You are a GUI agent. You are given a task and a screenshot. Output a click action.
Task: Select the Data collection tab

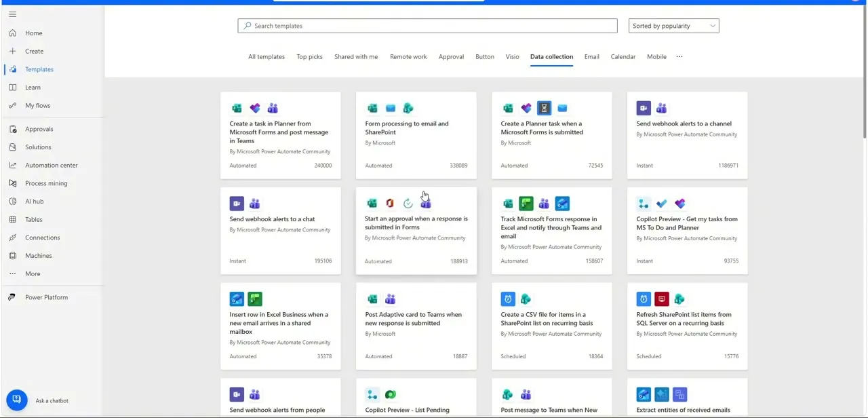click(x=551, y=56)
